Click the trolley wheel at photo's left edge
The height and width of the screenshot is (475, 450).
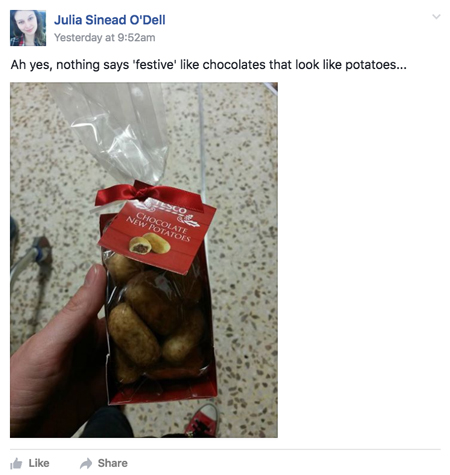click(42, 251)
